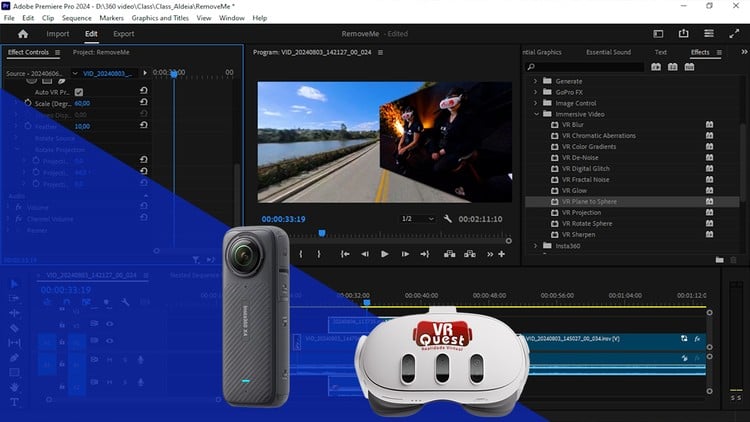
Task: Click Mark In button in Program Monitor
Action: click(301, 254)
